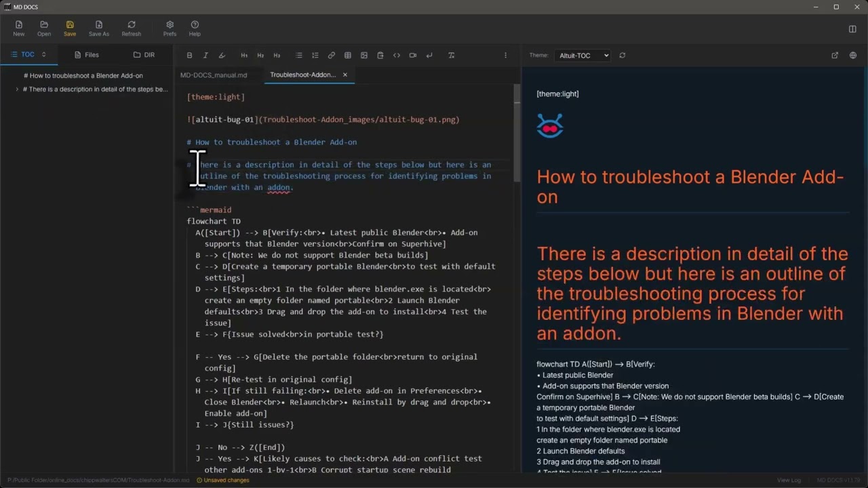This screenshot has height=488, width=868.
Task: Open a file with the Open button
Action: tap(44, 28)
